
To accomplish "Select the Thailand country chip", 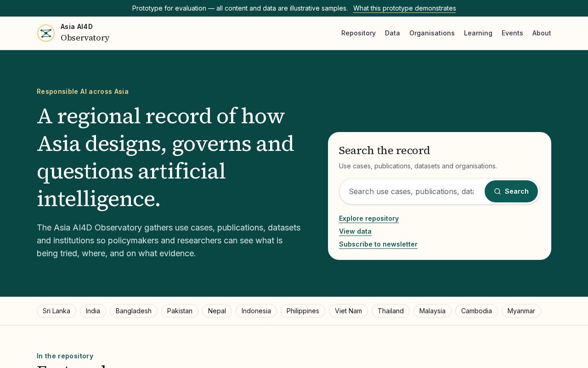I will click(390, 311).
